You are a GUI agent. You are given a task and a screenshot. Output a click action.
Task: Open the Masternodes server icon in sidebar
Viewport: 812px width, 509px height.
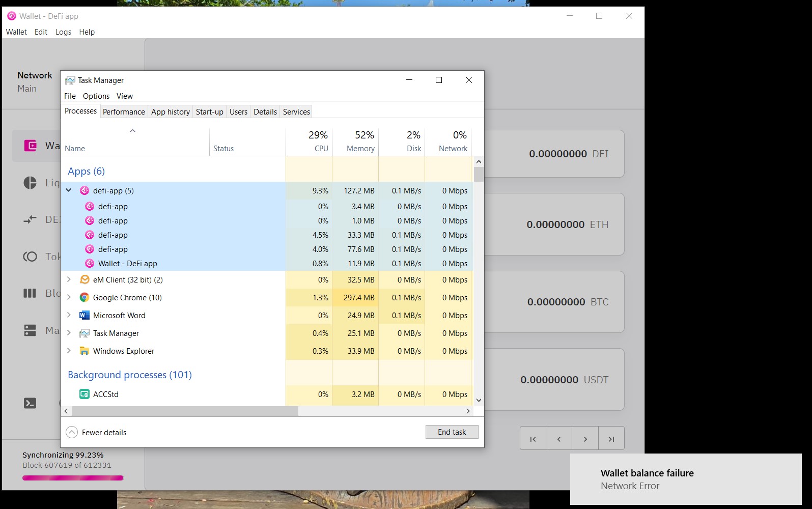tap(30, 330)
